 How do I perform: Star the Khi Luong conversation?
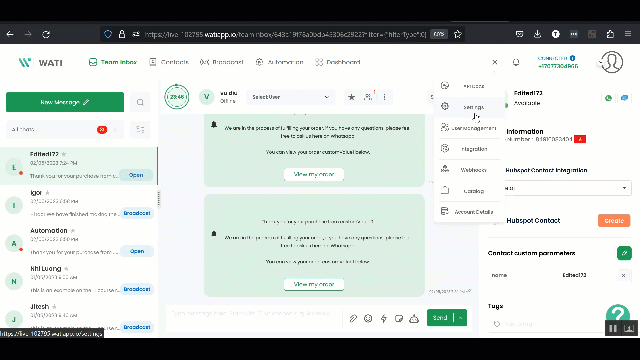66,269
